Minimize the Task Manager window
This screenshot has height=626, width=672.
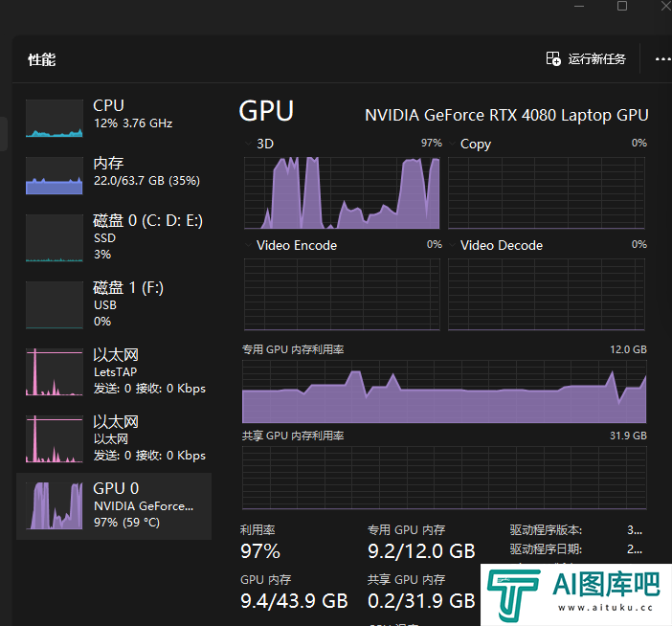point(579,6)
